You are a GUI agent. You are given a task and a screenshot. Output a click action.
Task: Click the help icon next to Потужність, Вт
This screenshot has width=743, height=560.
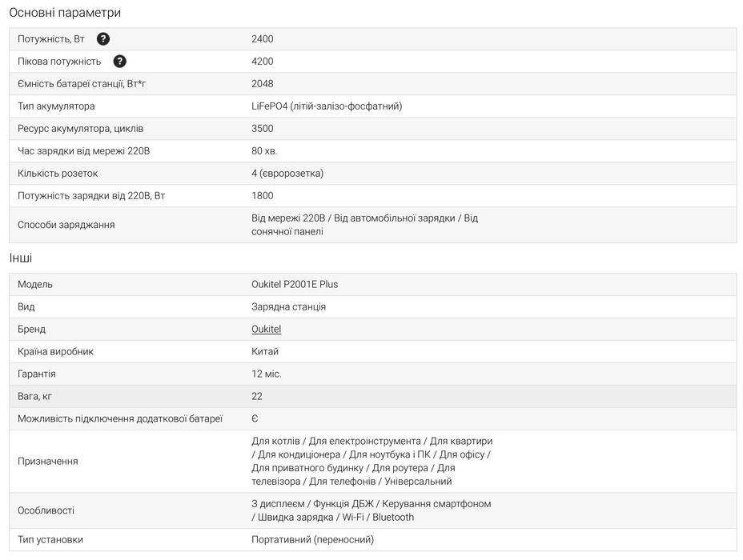click(103, 39)
